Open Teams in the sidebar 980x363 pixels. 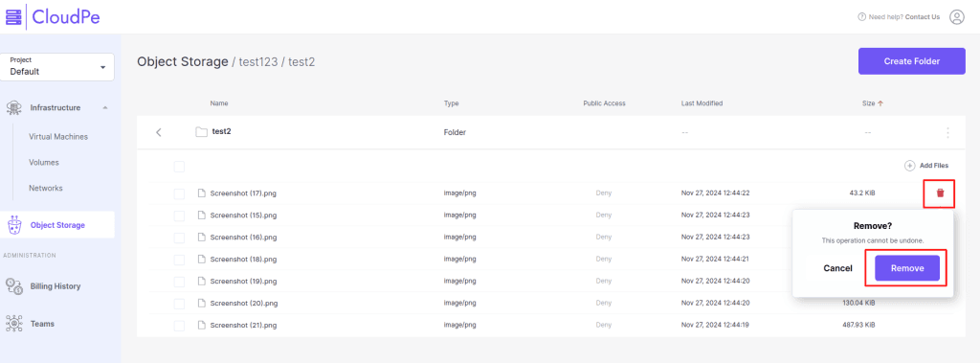tap(42, 324)
